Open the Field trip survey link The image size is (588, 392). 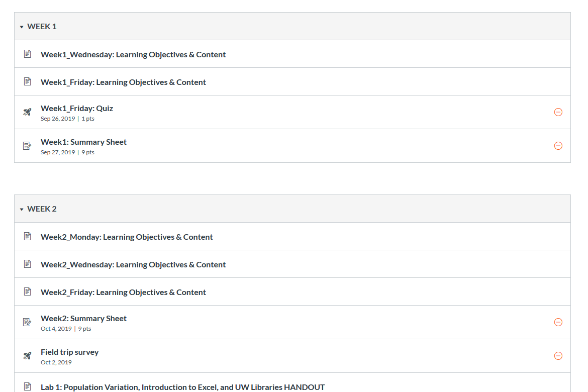(x=70, y=352)
